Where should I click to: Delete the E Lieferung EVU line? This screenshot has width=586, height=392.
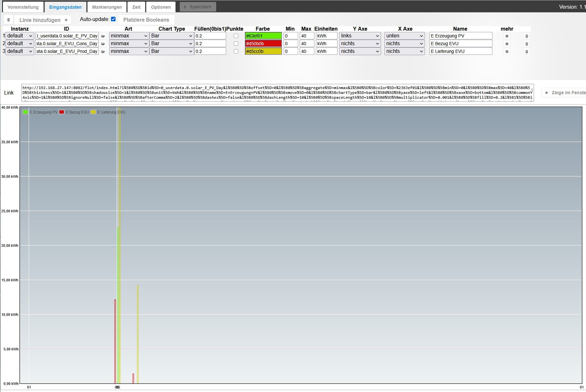[x=527, y=52]
